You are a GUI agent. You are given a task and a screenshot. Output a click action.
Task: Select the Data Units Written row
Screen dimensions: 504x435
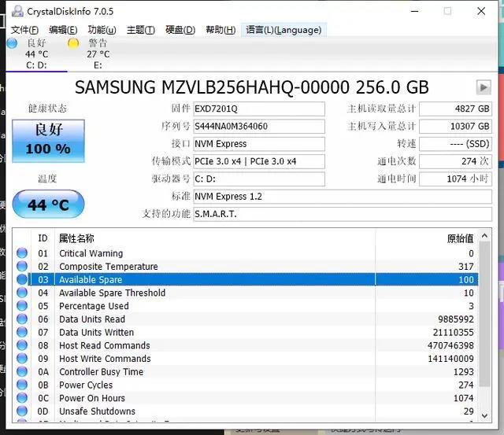[246, 332]
